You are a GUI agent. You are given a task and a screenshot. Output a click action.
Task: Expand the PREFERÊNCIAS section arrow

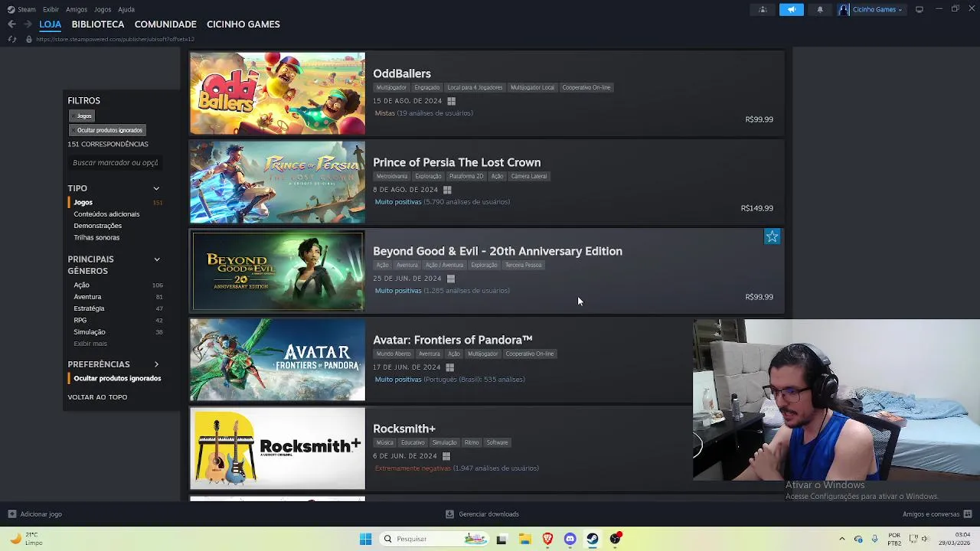[x=156, y=364]
